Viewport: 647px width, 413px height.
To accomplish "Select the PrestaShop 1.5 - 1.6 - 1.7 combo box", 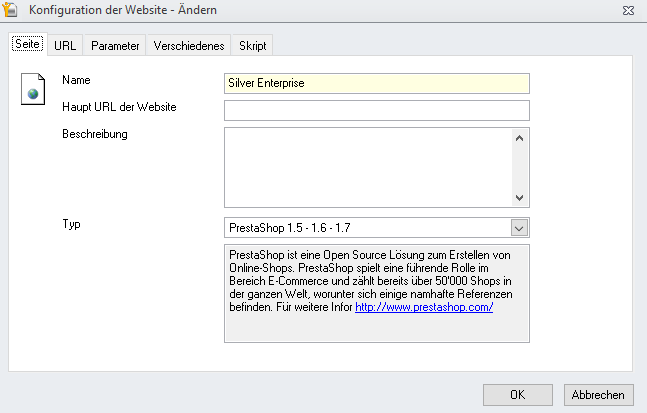I will pos(377,228).
